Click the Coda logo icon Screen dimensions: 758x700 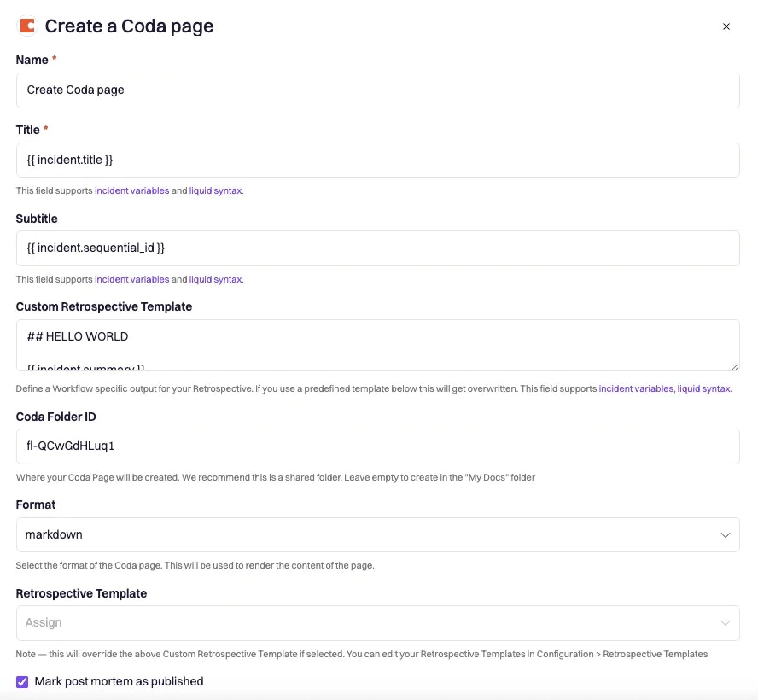click(x=27, y=26)
